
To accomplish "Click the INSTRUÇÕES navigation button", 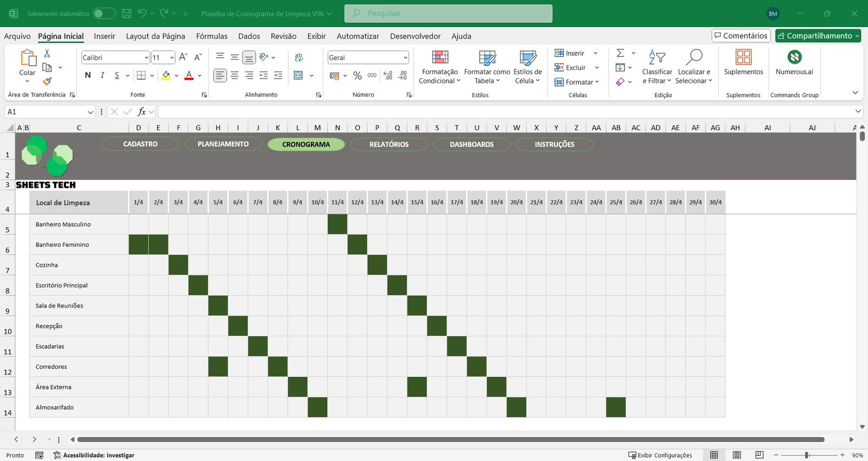I will click(x=554, y=144).
